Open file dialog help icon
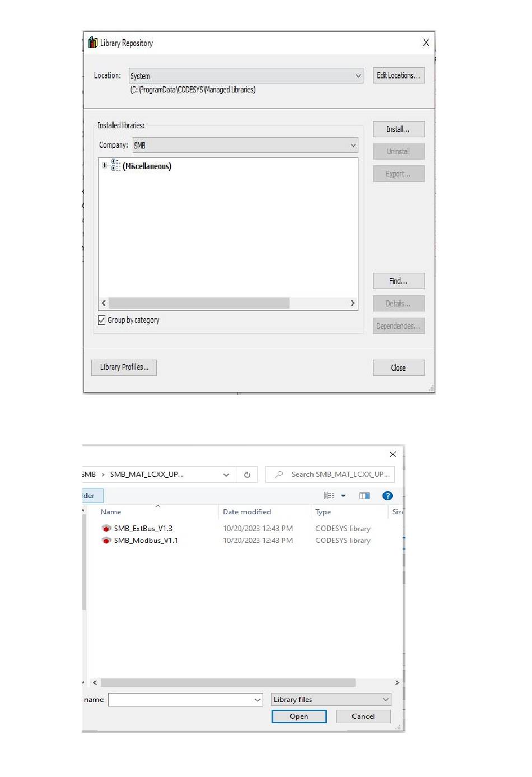Viewport: 532px width, 777px height. (388, 496)
